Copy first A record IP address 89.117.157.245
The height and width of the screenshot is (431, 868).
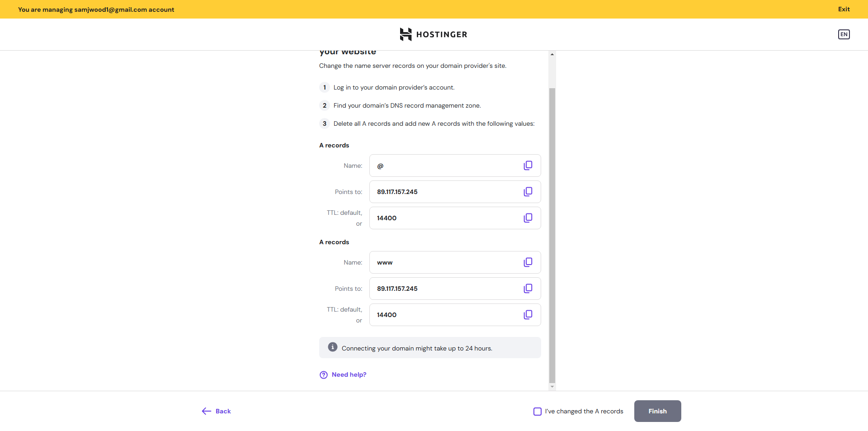click(x=528, y=192)
